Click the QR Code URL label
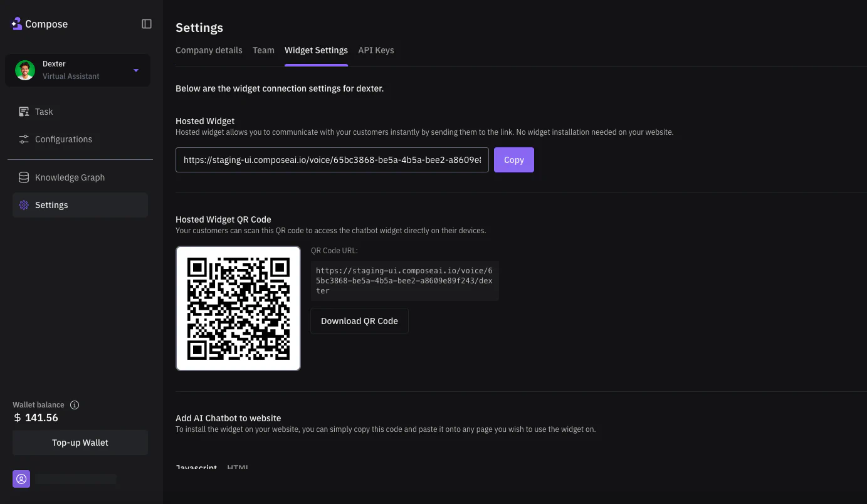867x504 pixels. click(334, 251)
